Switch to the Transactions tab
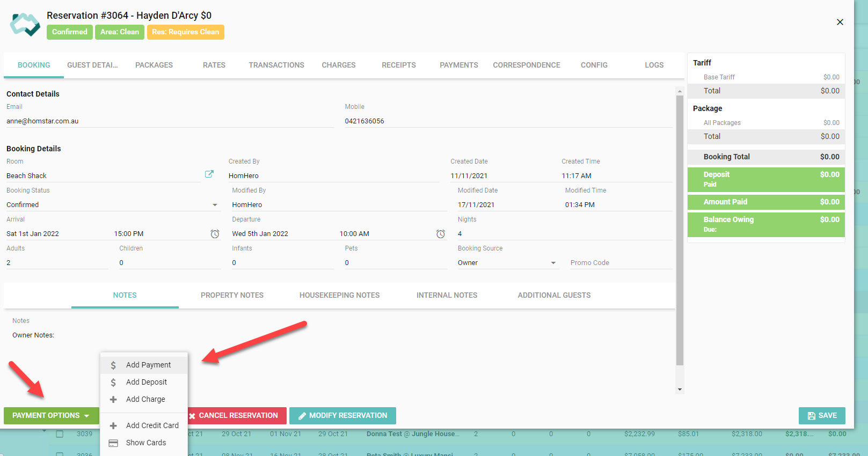Viewport: 868px width, 456px height. (x=276, y=65)
